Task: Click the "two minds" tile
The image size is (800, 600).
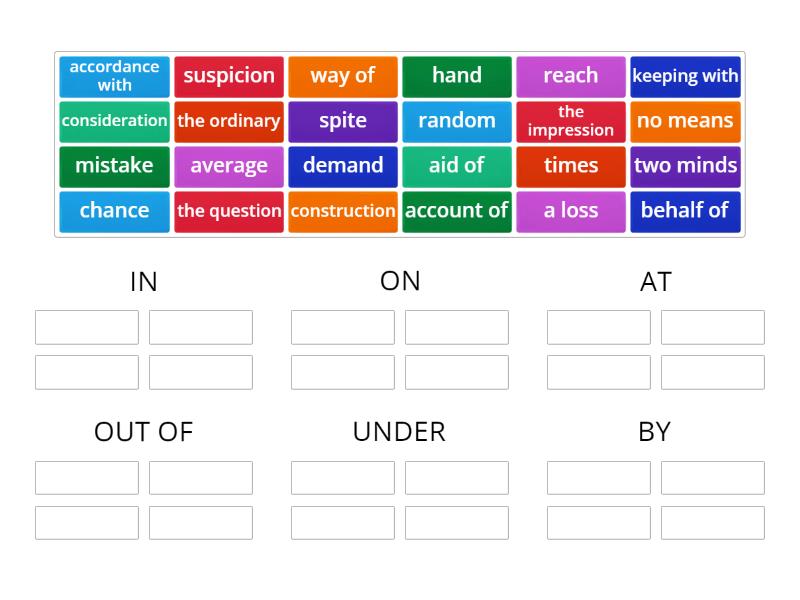Action: point(685,166)
